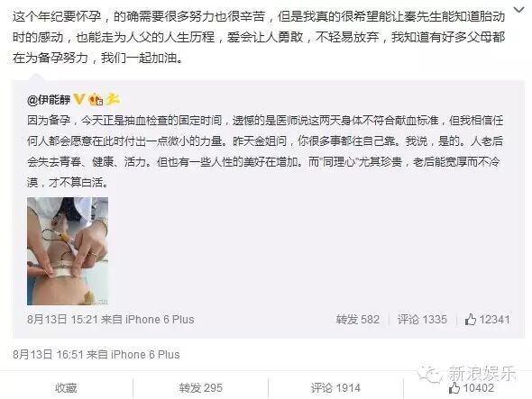This screenshot has width=532, height=399.
Task: Open the timestamp 8月13日 15:21 link
Action: [x=62, y=320]
